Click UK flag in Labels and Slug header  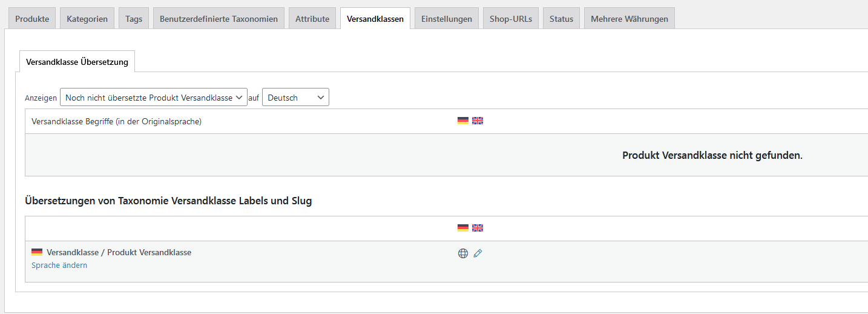[x=478, y=228]
